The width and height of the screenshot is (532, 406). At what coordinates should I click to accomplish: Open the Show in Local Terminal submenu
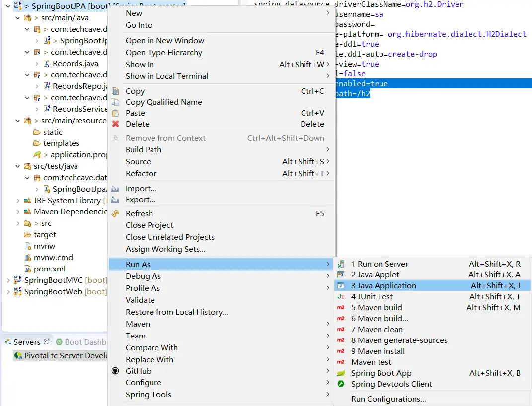tap(221, 76)
